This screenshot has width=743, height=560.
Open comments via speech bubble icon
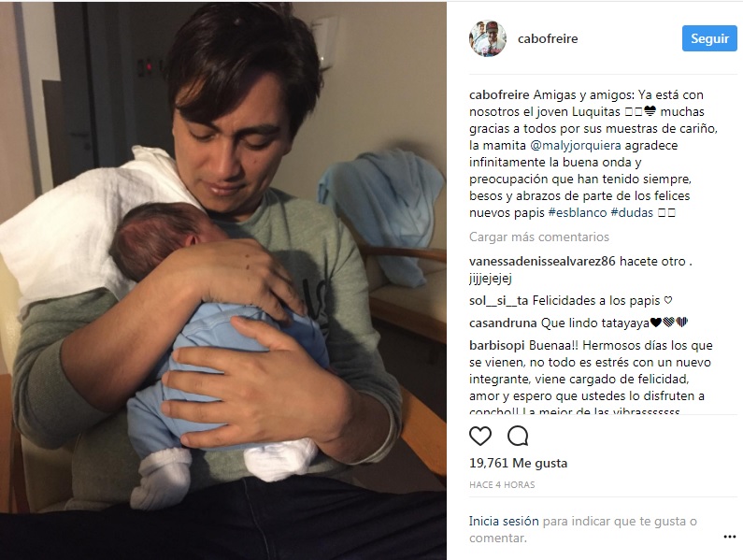tap(518, 436)
